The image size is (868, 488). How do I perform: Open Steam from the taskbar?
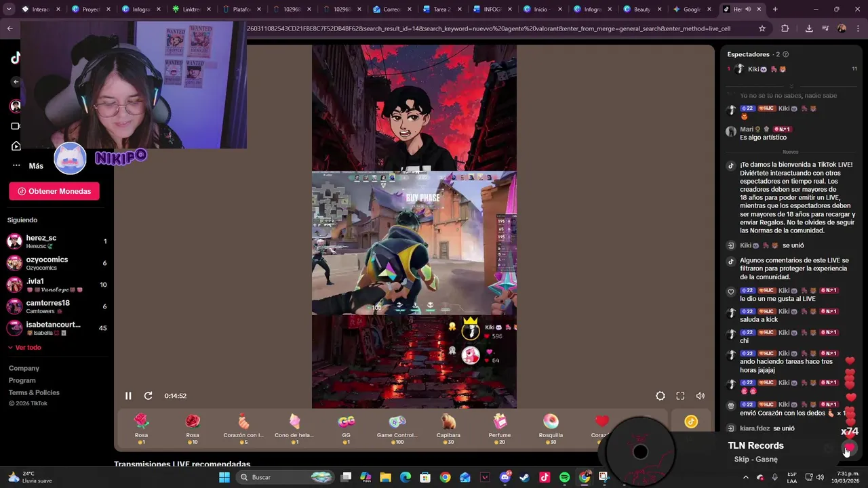pos(525,477)
